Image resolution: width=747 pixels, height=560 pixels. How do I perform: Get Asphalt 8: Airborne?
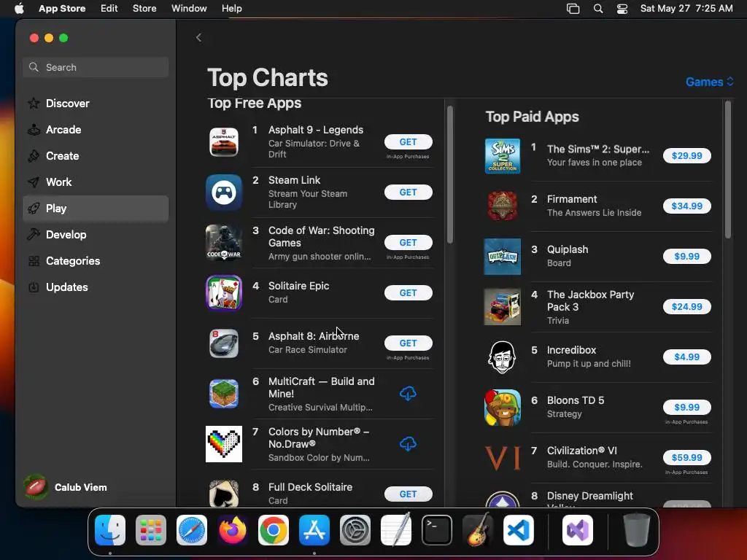[409, 343]
